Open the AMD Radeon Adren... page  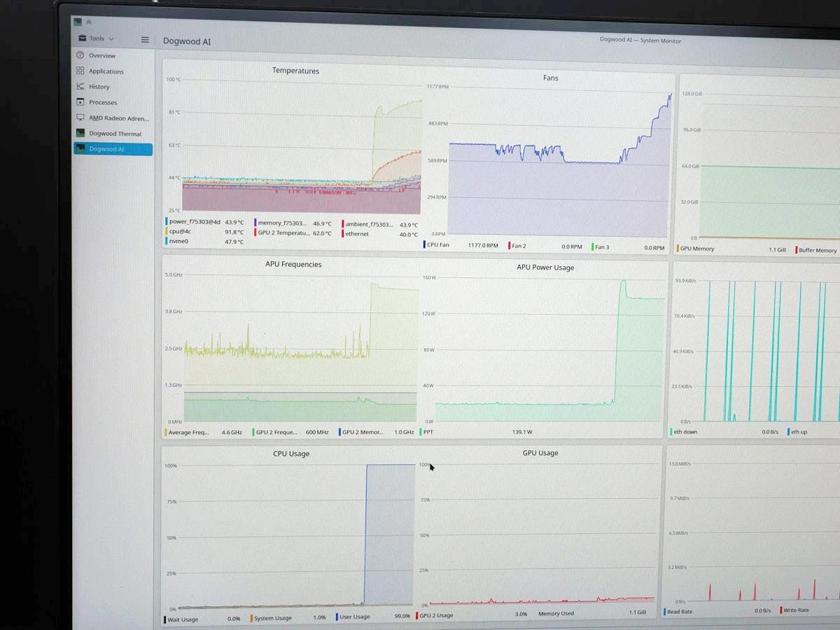click(x=113, y=118)
